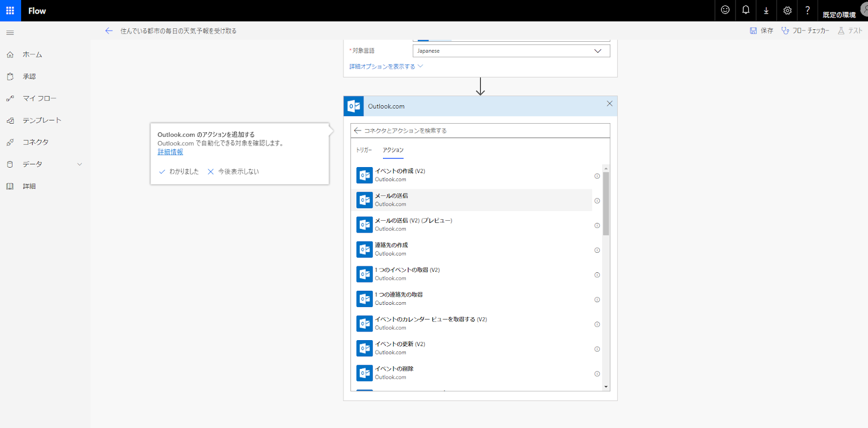
Task: Show info for メールの送信 action
Action: [x=597, y=201]
